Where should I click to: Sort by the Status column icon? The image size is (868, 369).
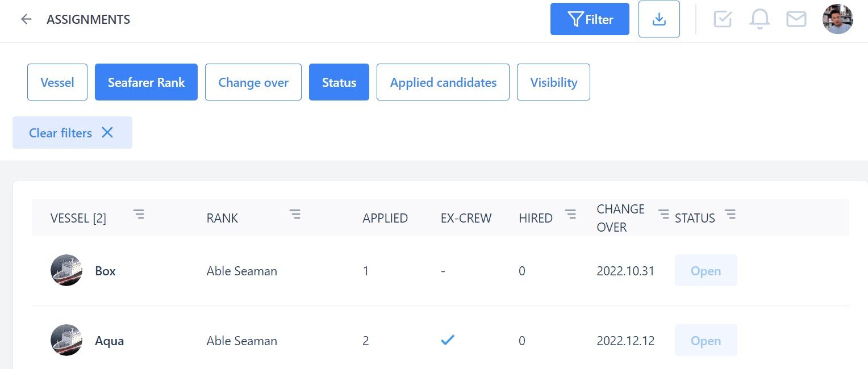[730, 214]
